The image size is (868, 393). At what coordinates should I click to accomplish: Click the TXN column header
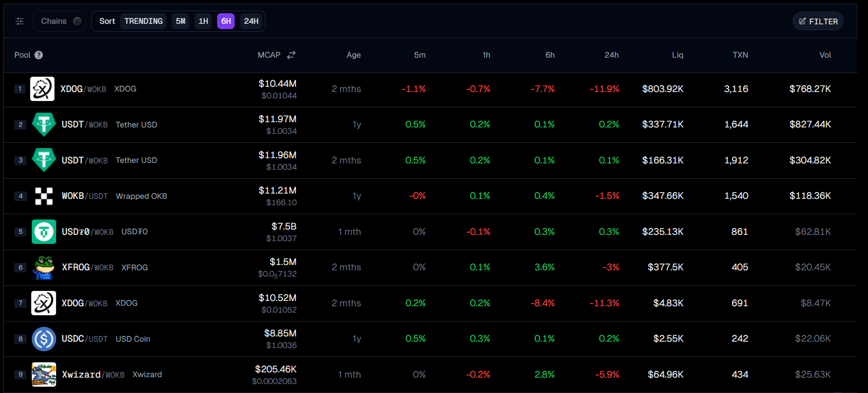(740, 55)
